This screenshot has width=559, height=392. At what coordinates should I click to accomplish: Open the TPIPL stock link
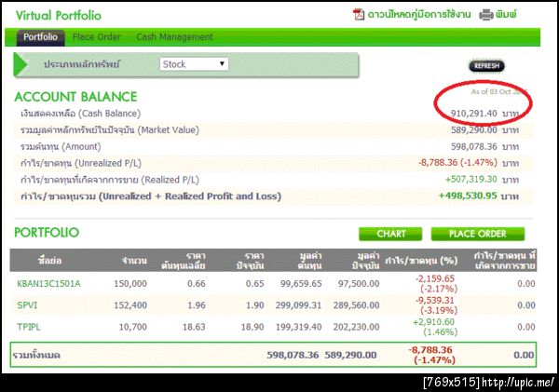[x=29, y=327]
